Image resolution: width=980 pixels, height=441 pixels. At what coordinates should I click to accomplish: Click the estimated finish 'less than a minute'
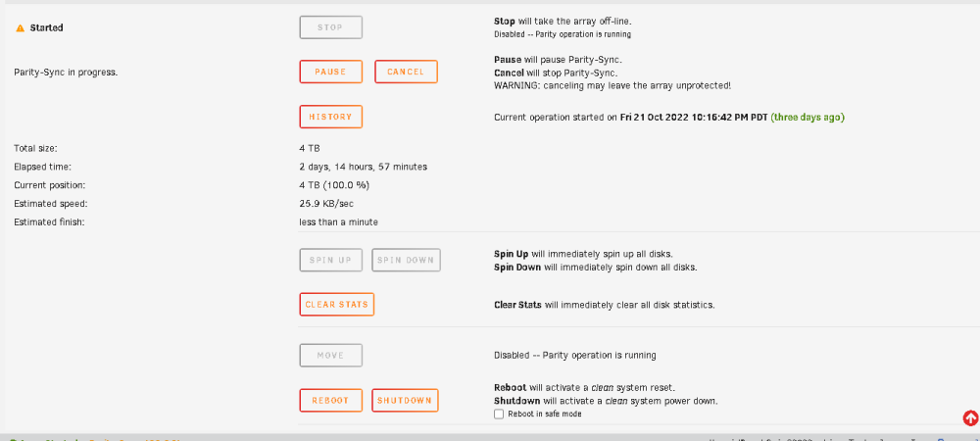tap(339, 221)
